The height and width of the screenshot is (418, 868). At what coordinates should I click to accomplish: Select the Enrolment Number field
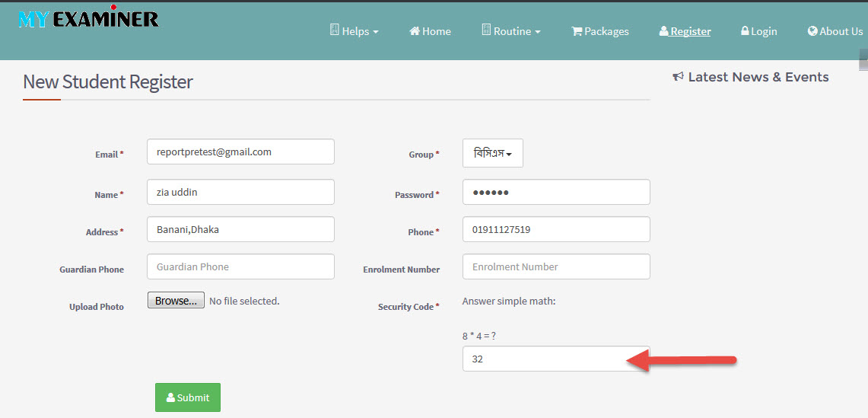[x=556, y=266]
